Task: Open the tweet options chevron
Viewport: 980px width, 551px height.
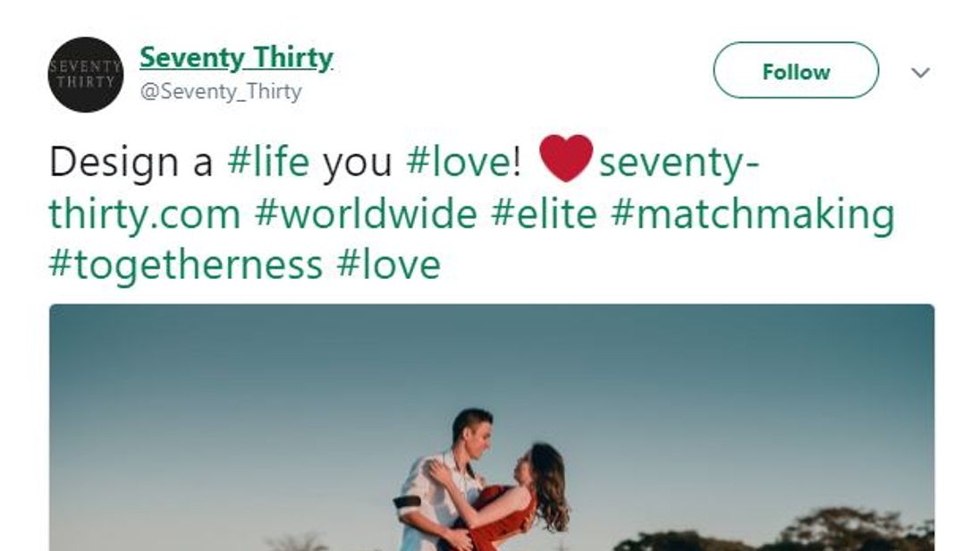Action: coord(920,72)
